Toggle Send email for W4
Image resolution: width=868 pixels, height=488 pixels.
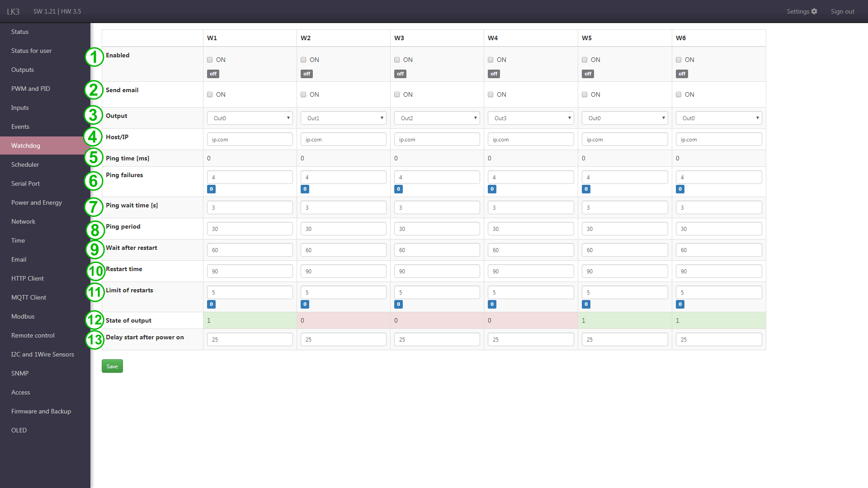click(491, 94)
